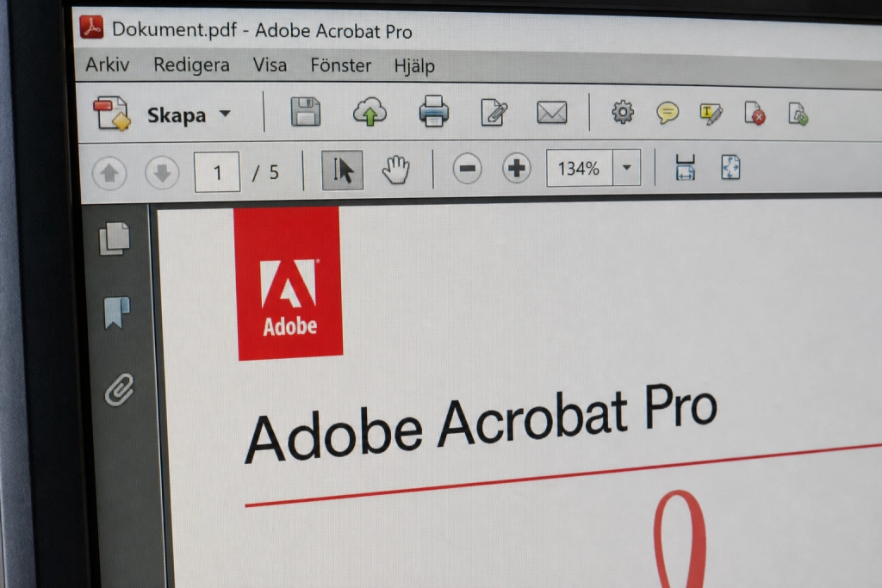882x588 pixels.
Task: Click the page with green badge icon
Action: coord(798,114)
